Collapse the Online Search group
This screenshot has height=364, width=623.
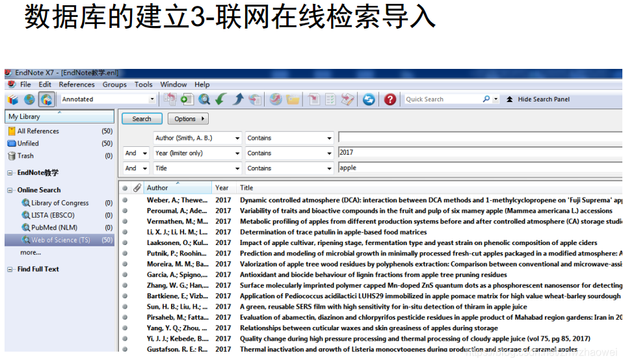[x=10, y=190]
